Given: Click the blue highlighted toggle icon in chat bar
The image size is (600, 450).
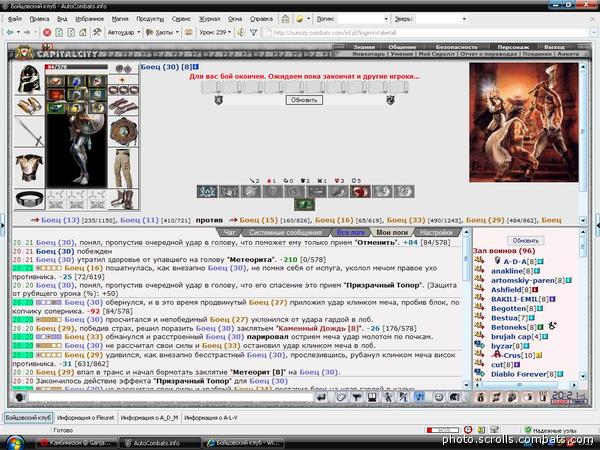Looking at the screenshot, I should [x=420, y=398].
